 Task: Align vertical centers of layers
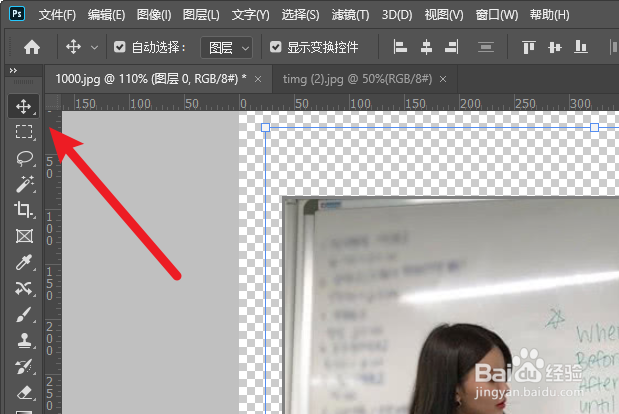tap(555, 47)
